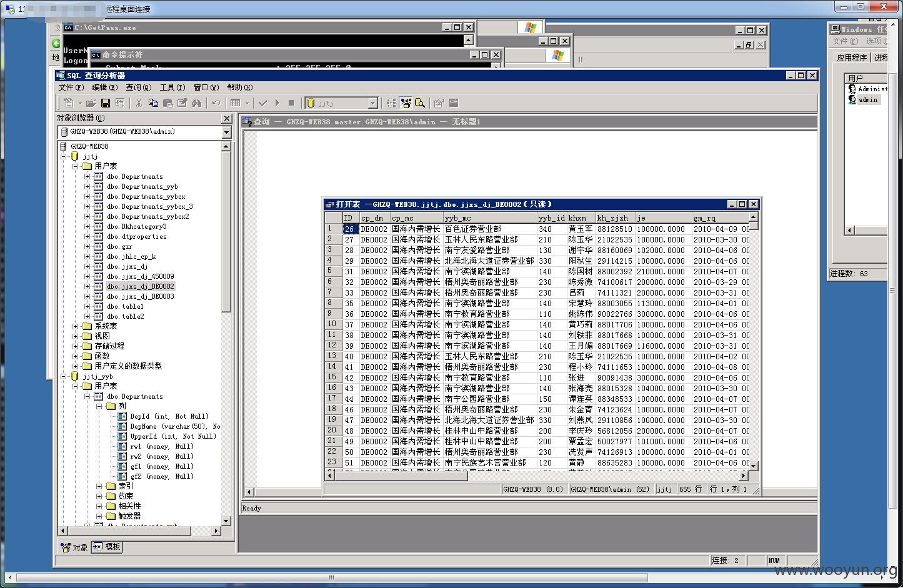Image resolution: width=903 pixels, height=588 pixels.
Task: Open the 文件(F) menu
Action: click(71, 87)
